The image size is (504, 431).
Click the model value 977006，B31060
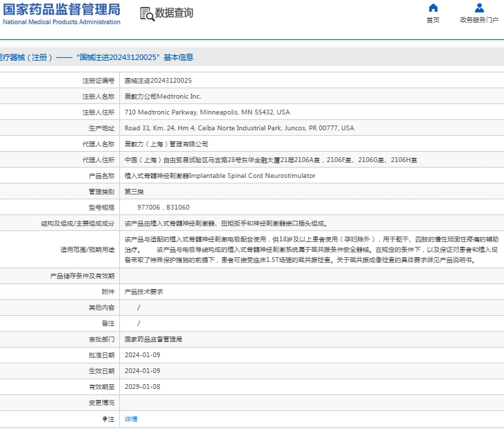(163, 208)
